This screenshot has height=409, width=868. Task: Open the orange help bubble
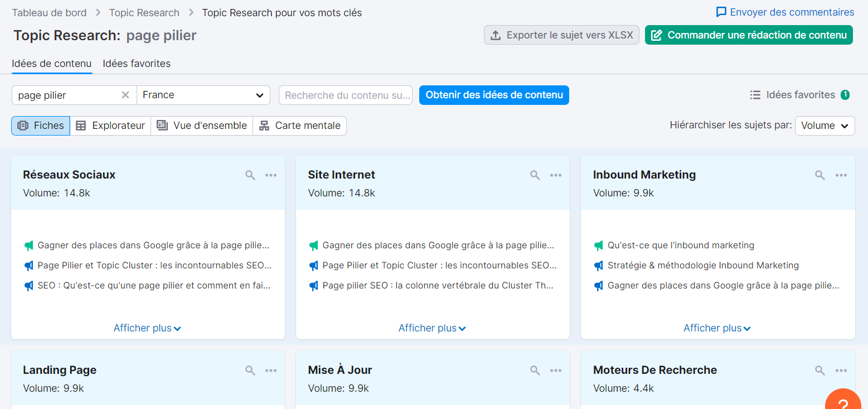843,401
